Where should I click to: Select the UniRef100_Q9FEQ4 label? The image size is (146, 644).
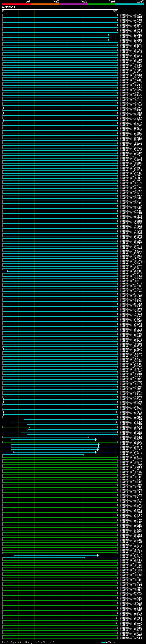pos(131,419)
